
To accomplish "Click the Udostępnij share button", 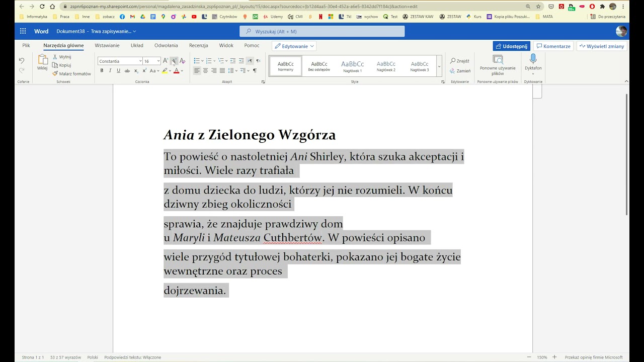I will pos(511,46).
